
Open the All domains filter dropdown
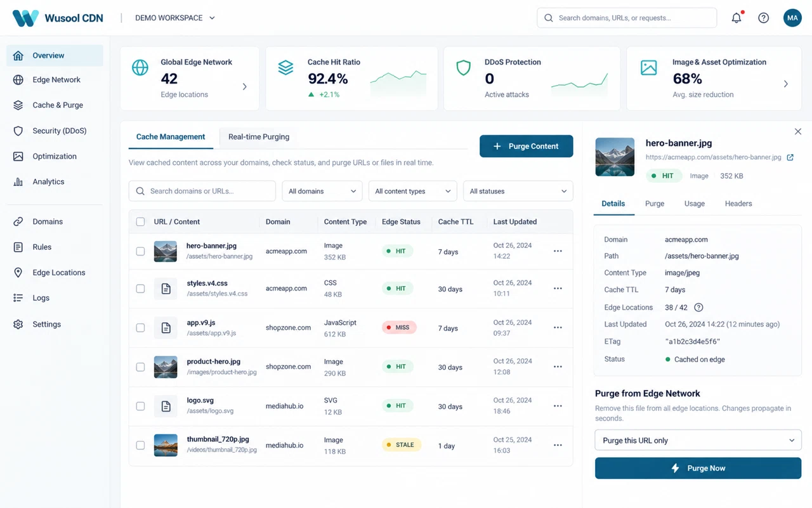[322, 191]
